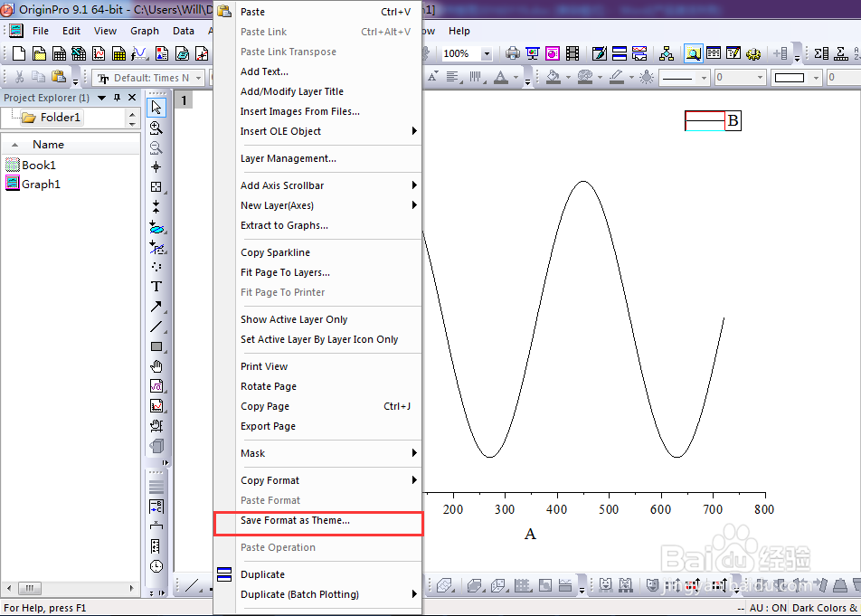Click the layer 1 icon of graph
Image resolution: width=861 pixels, height=616 pixels.
point(184,100)
